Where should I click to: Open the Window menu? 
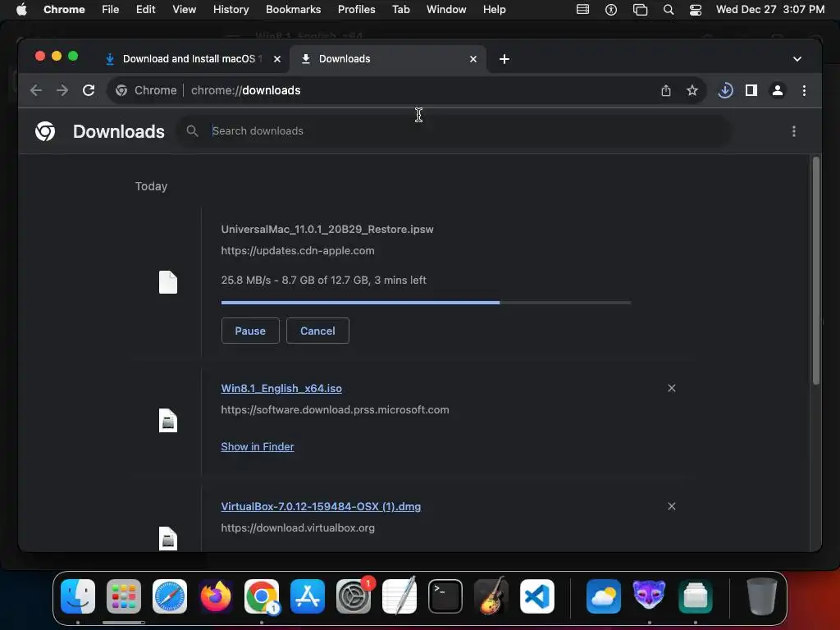click(446, 10)
